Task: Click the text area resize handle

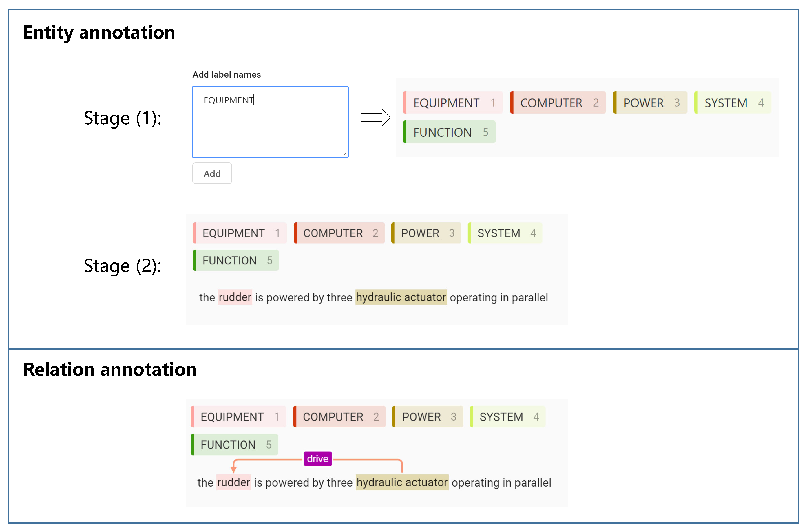Action: (345, 154)
